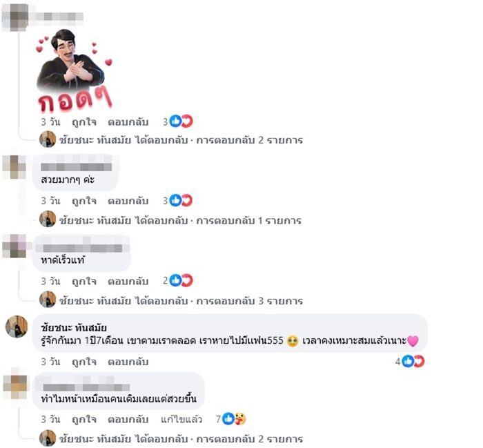Open the ชัยชนะ ทันสมัย profile name link

click(x=74, y=327)
